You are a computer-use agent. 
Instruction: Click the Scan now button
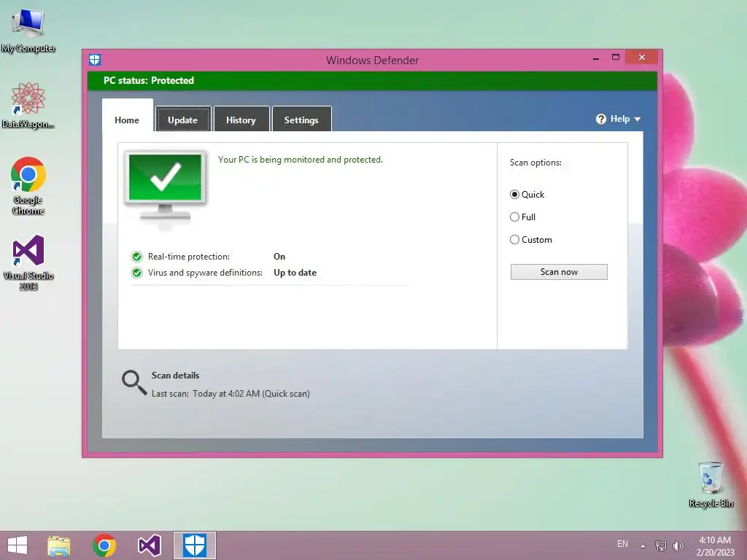click(x=559, y=272)
